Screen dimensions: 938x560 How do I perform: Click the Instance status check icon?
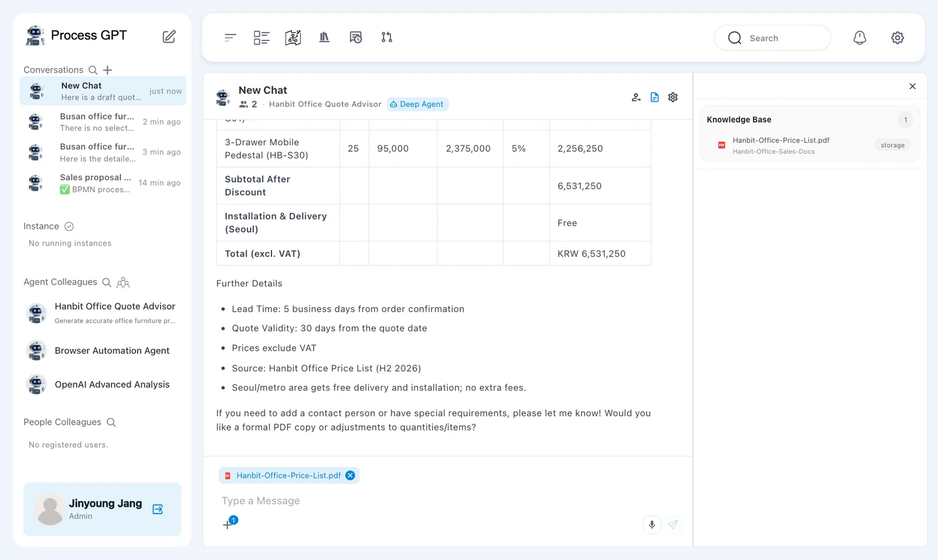tap(69, 226)
